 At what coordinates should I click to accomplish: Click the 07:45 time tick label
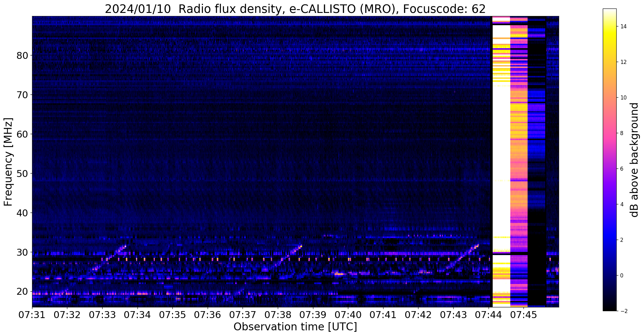[x=523, y=315]
